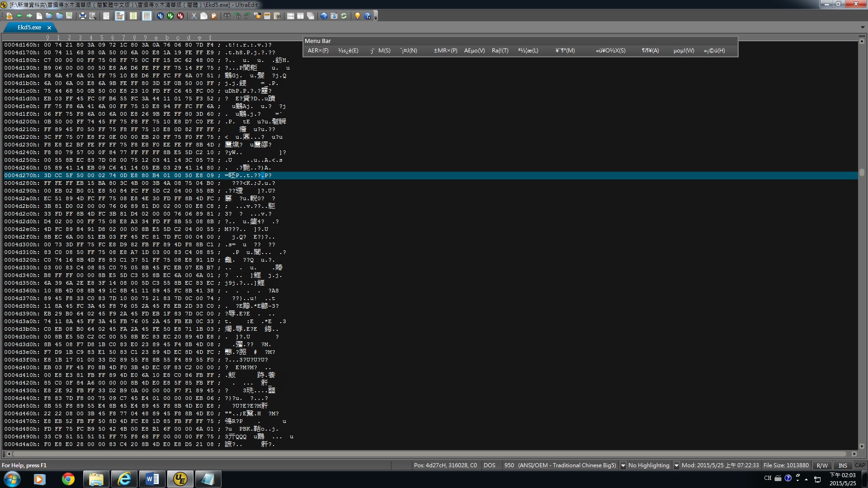Open Google Chrome from the taskbar

point(68,479)
